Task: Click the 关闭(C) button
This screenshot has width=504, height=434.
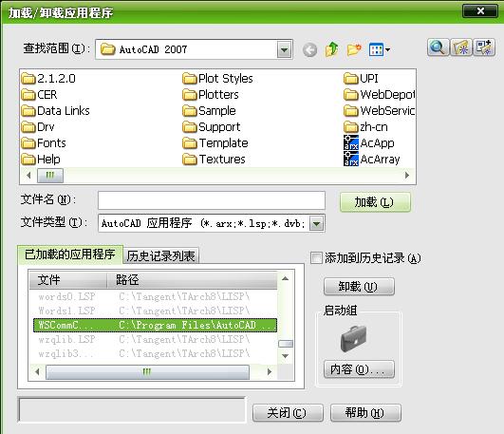Action: [x=288, y=413]
